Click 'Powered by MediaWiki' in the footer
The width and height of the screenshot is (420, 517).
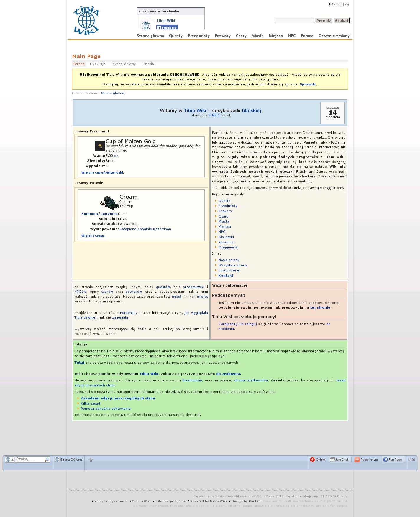(x=209, y=501)
